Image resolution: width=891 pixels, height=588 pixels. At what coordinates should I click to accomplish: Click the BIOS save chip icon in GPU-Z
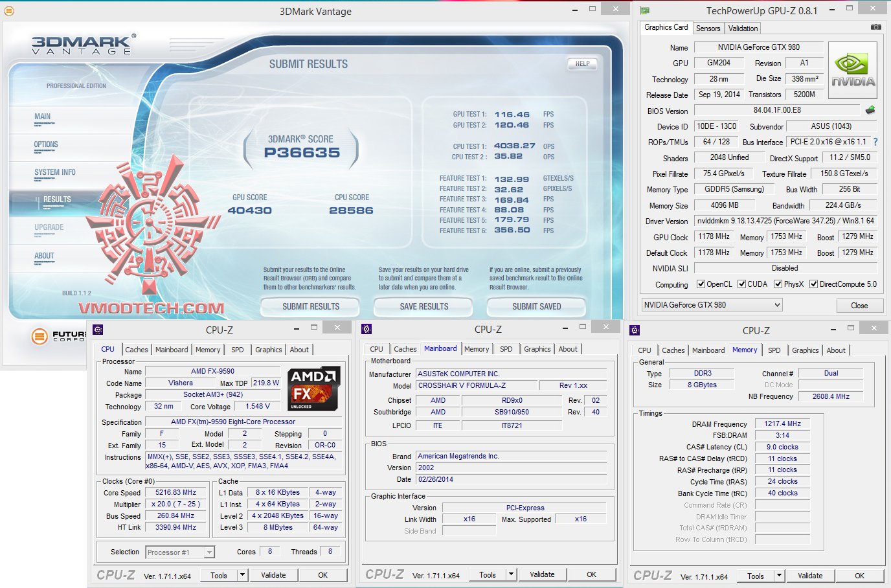pyautogui.click(x=870, y=110)
